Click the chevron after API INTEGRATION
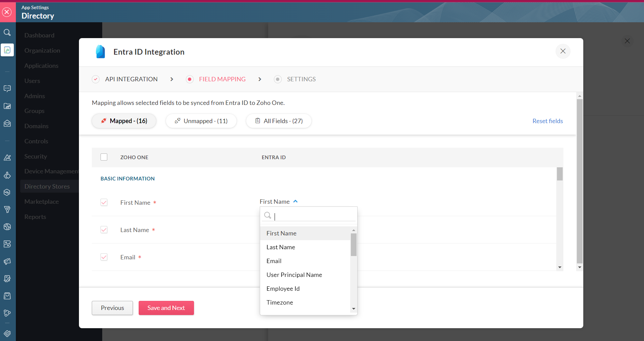This screenshot has width=644, height=341. click(x=172, y=79)
